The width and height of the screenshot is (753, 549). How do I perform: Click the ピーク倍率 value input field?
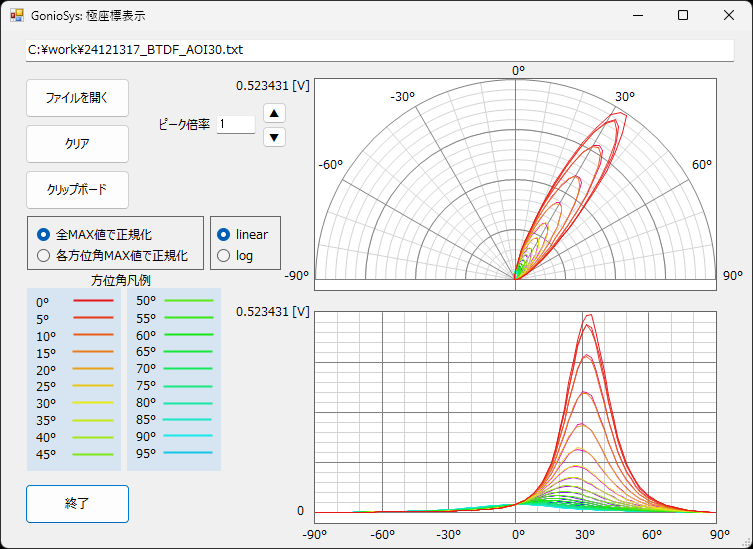click(x=235, y=125)
